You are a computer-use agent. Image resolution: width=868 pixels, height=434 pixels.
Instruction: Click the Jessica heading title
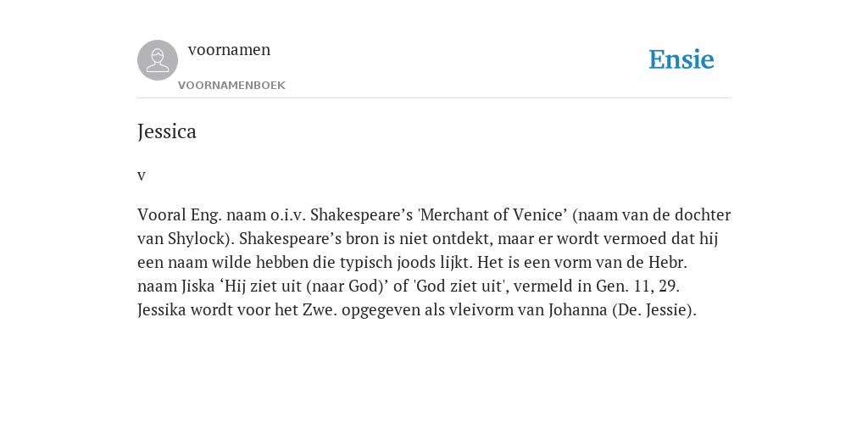pyautogui.click(x=167, y=131)
